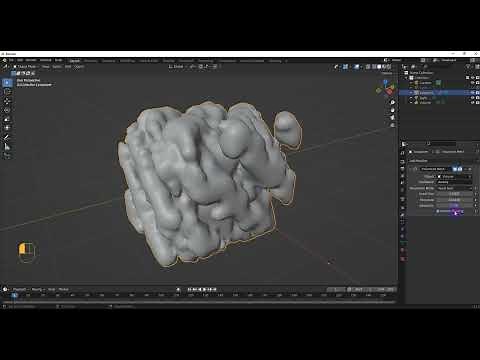Select the Select Box tool
This screenshot has width=480, height=360.
[7, 83]
